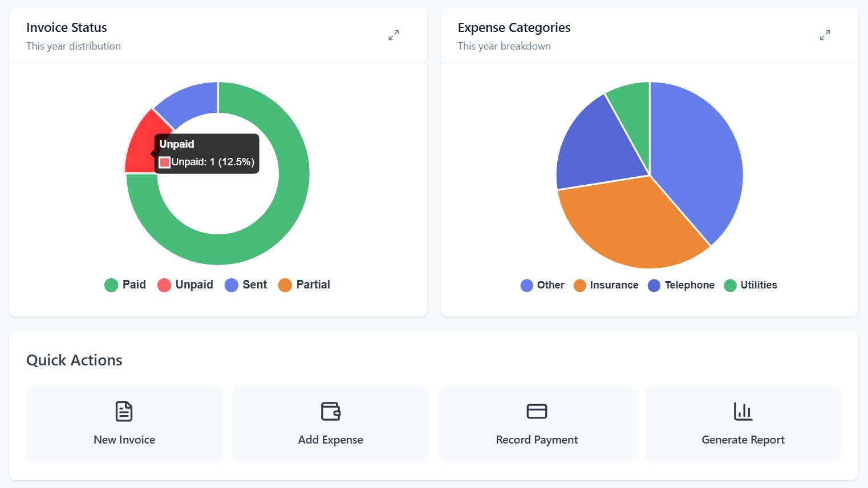The height and width of the screenshot is (488, 868).
Task: Click the Invoice Status heading
Action: click(67, 27)
